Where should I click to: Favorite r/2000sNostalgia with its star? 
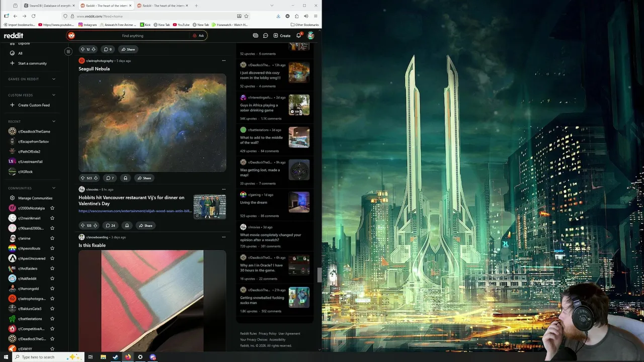pyautogui.click(x=52, y=208)
